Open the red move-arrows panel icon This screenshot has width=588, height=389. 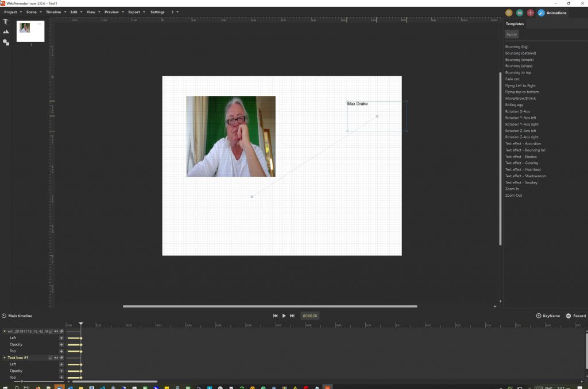click(530, 13)
